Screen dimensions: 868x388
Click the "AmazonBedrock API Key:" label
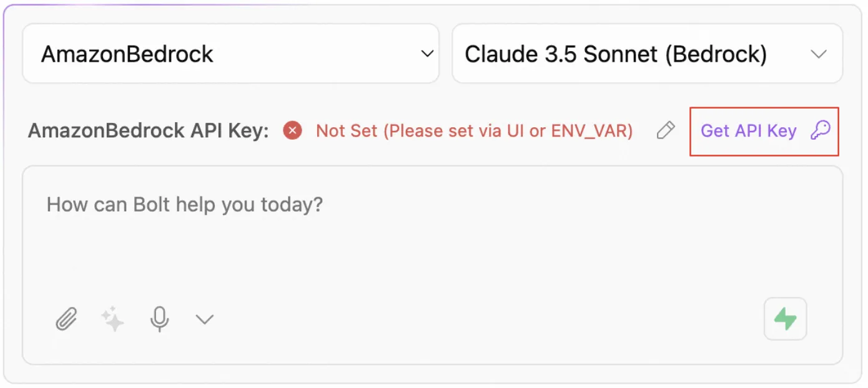pyautogui.click(x=148, y=131)
